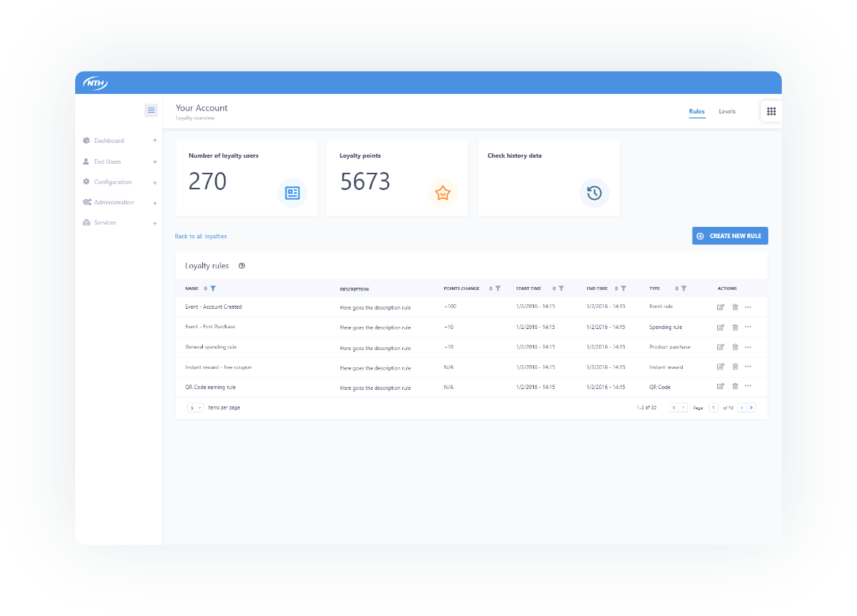Click the help icon next to Loyalty rules
The height and width of the screenshot is (616, 857).
pyautogui.click(x=241, y=265)
